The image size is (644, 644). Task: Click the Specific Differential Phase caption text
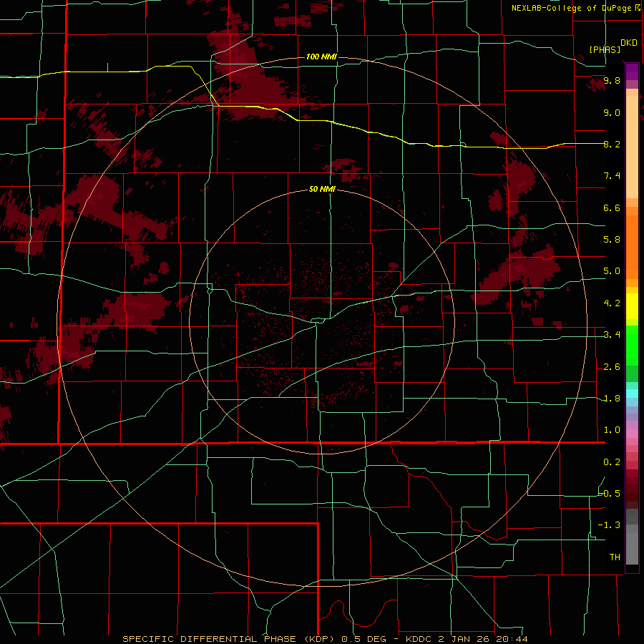click(x=325, y=639)
